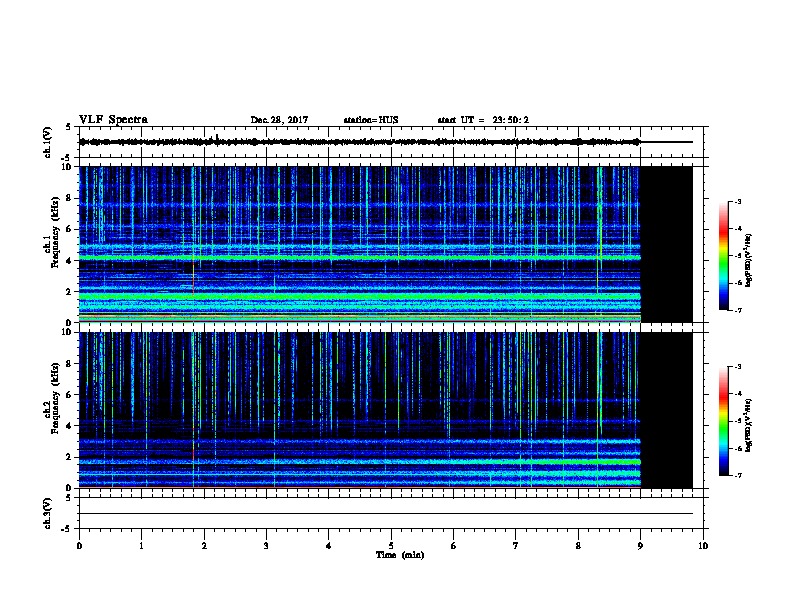Viewport: 792px width, 612px height.
Task: Click the "10" label on the time axis
Action: pyautogui.click(x=703, y=545)
